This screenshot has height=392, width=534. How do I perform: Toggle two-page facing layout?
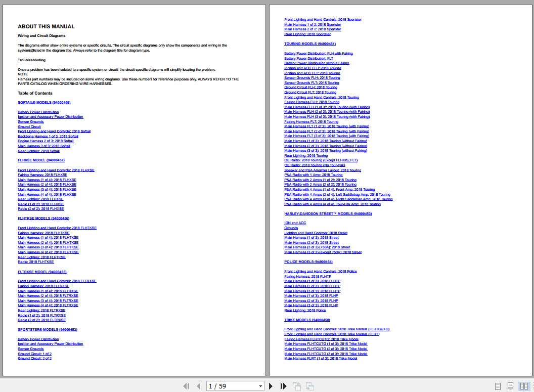pos(524,386)
